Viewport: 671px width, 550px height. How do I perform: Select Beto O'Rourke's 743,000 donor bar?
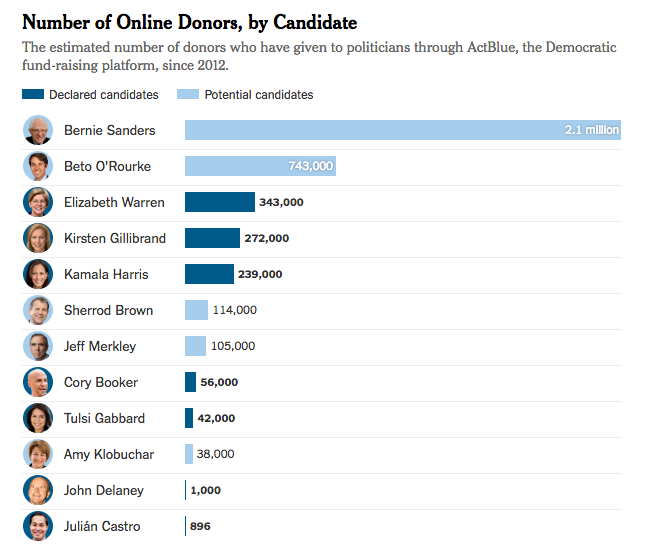click(x=260, y=166)
